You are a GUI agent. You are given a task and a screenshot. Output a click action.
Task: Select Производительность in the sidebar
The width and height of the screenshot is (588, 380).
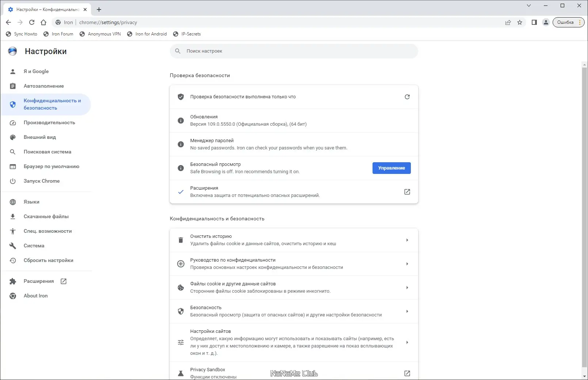tap(49, 123)
